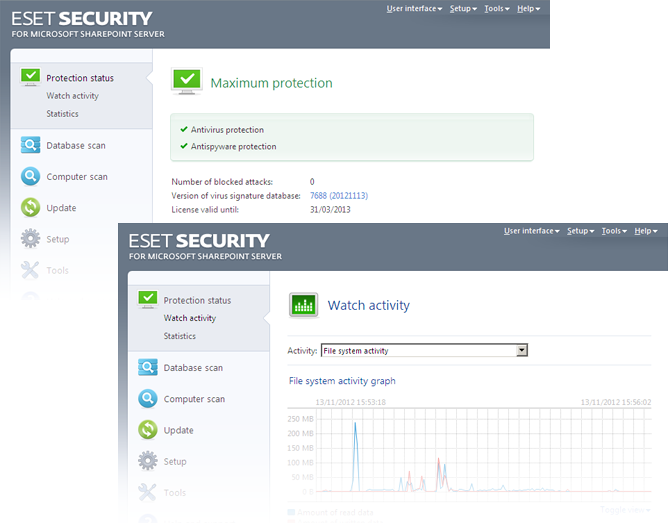The image size is (668, 523).
Task: Click Setup gear icon in back window
Action: 30,239
